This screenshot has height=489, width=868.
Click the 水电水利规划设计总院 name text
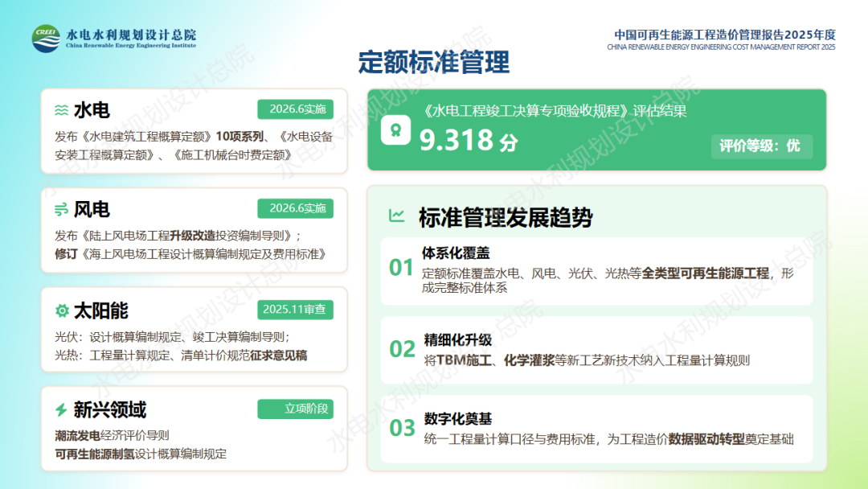(131, 35)
